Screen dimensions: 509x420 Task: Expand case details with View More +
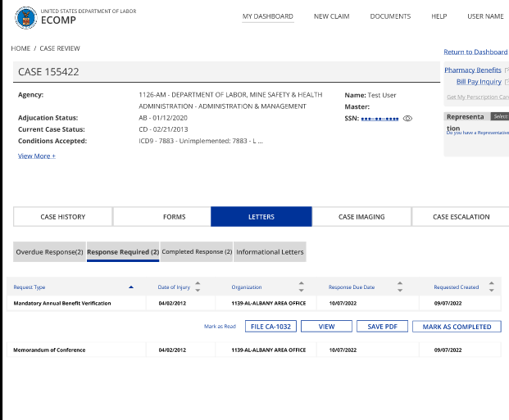coord(37,156)
